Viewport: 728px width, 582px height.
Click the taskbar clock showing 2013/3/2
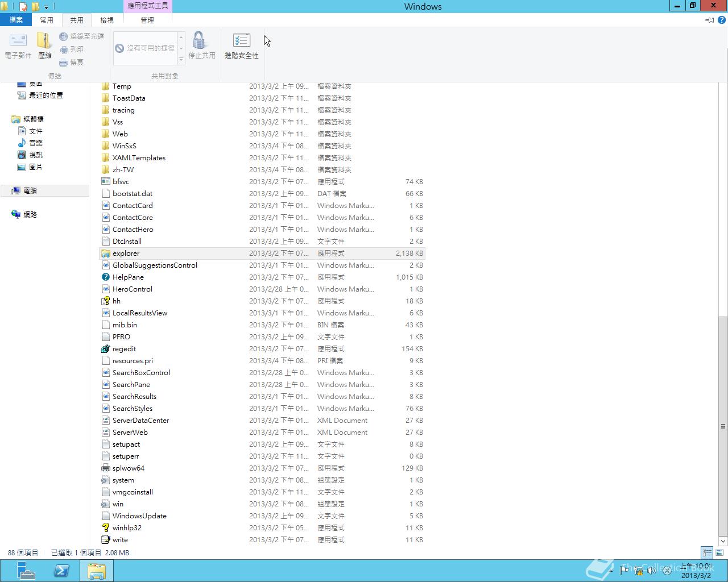tap(697, 571)
